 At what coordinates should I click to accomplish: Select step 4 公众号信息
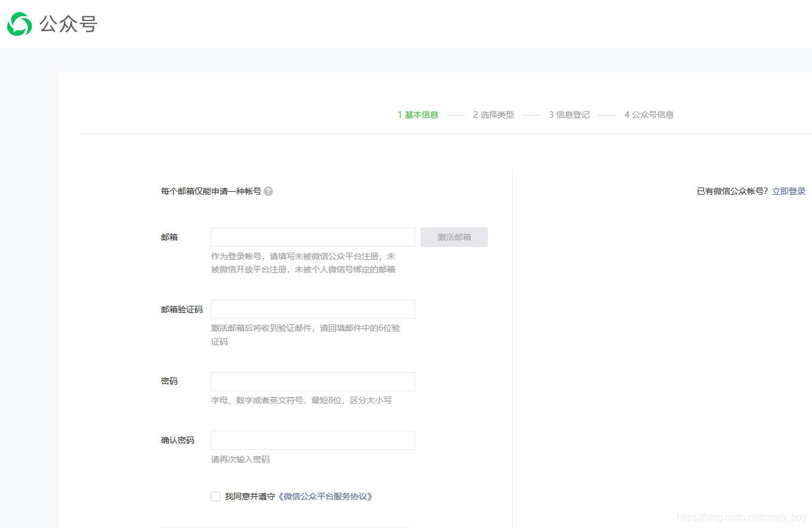[x=649, y=114]
